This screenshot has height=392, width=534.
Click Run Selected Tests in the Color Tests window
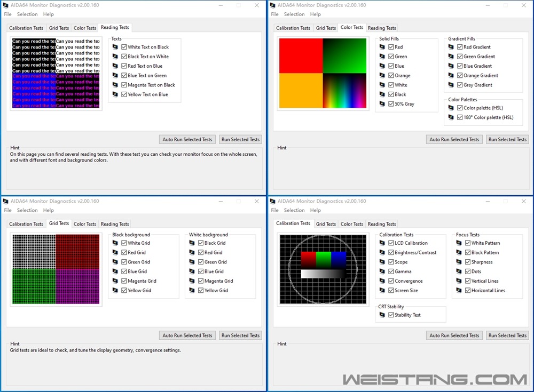tap(507, 140)
